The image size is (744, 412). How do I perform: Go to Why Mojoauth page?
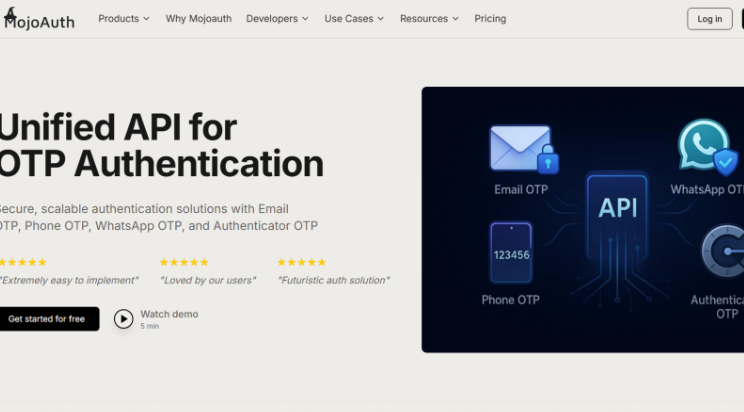coord(197,19)
